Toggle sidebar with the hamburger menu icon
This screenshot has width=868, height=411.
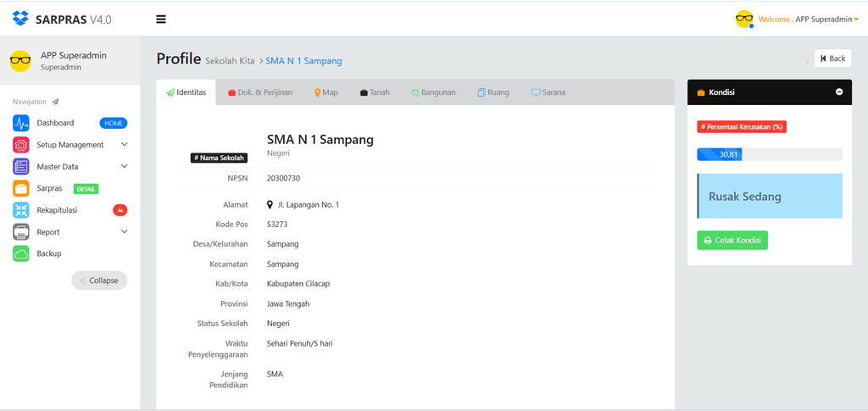click(161, 19)
